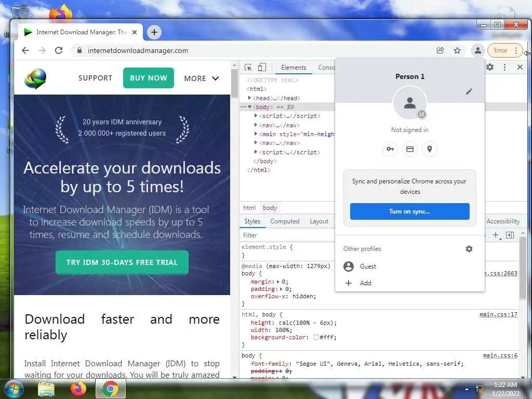Expand the second nav element node
The image size is (532, 399).
click(256, 142)
